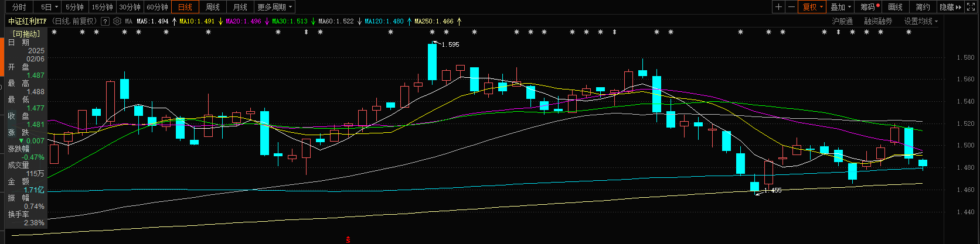980x244 pixels.
Task: Zoom out the chart with minus button
Action: pos(792,7)
